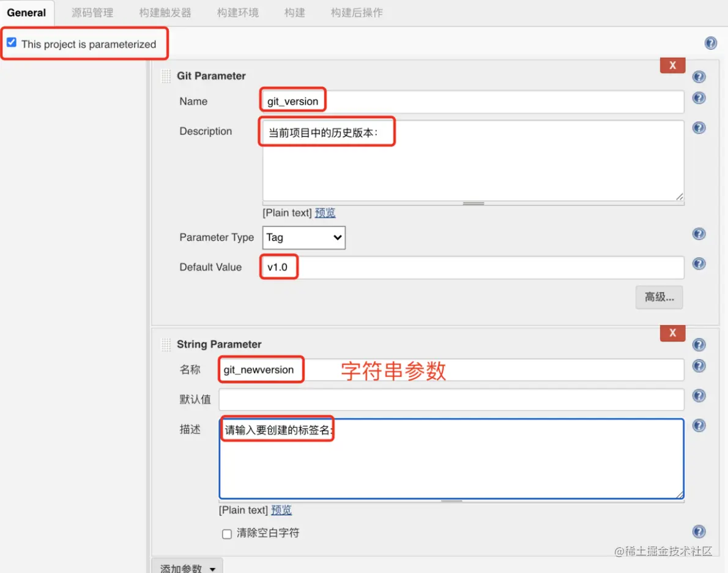Click the 高级... button

coord(659,297)
